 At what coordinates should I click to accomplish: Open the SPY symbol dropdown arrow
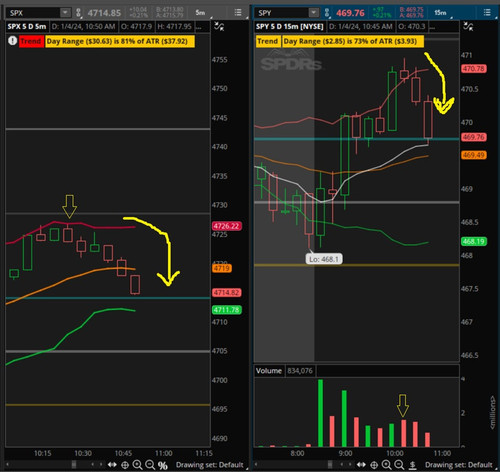[313, 13]
